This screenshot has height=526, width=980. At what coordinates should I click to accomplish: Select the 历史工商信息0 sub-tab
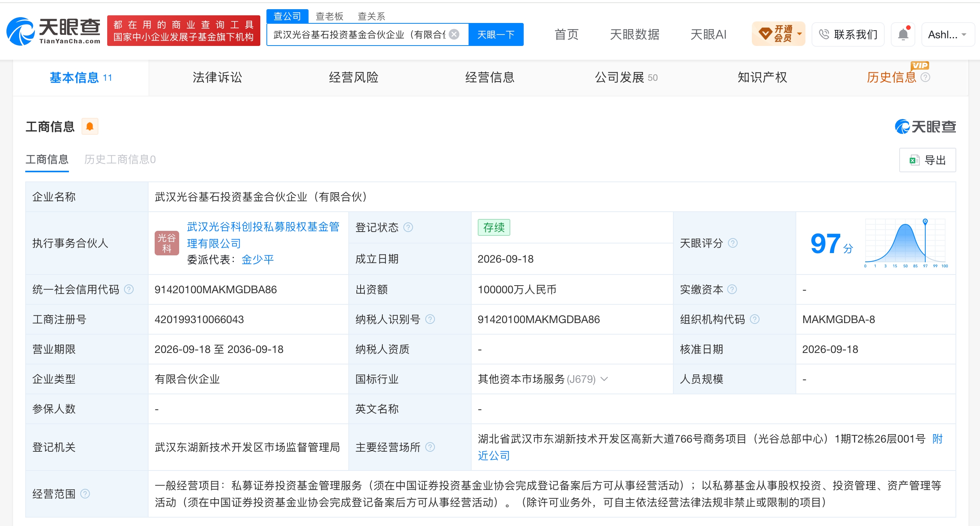coord(120,159)
